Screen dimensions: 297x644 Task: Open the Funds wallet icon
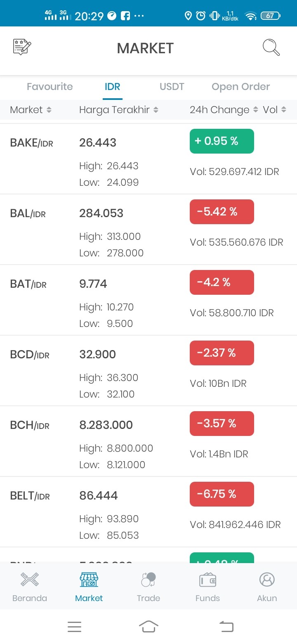(x=207, y=580)
